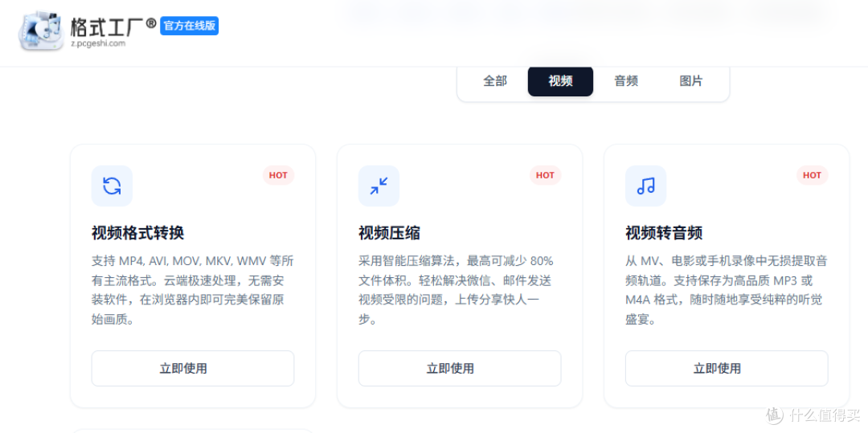
Task: Click 立即使用 under 视频压缩
Action: pos(460,368)
